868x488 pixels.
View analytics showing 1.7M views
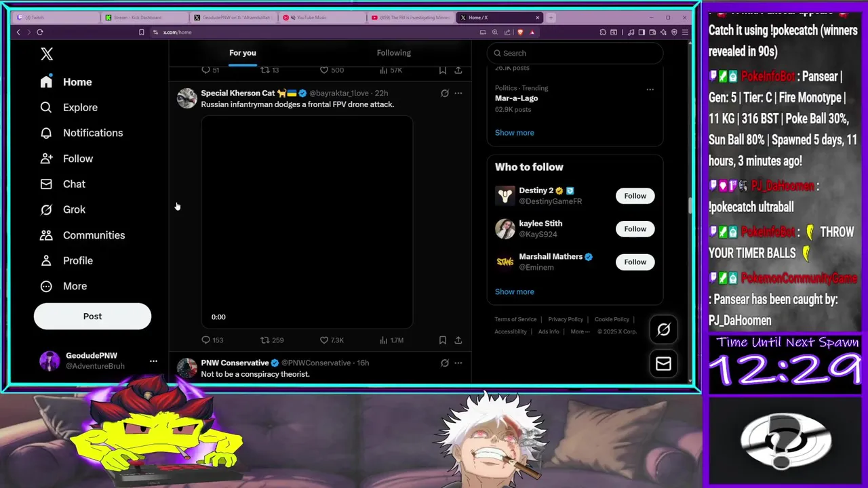[x=391, y=340]
